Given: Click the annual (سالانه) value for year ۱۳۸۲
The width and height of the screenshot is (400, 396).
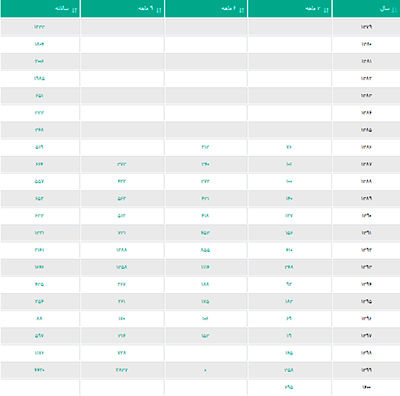Looking at the screenshot, I should coord(39,78).
